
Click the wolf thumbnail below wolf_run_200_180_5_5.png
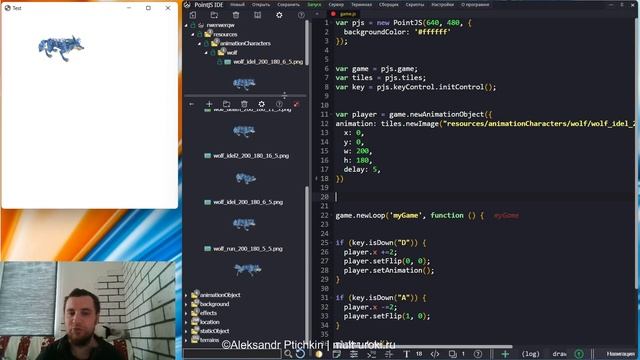tap(247, 269)
